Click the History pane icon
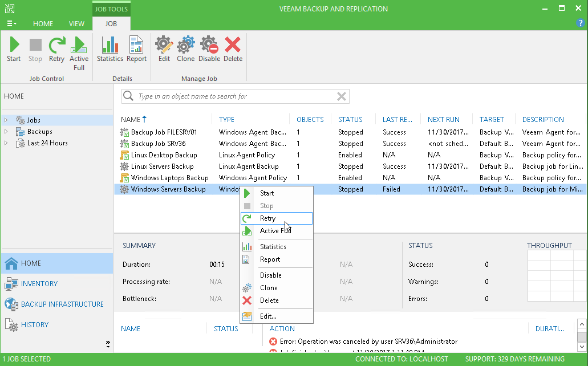588x366 pixels. point(11,325)
